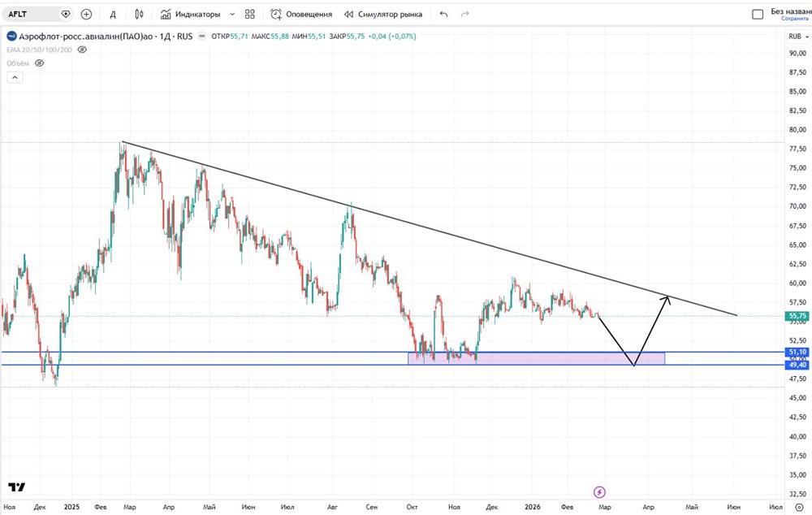Undo the last chart action
Screen dimensions: 812x515
[444, 14]
